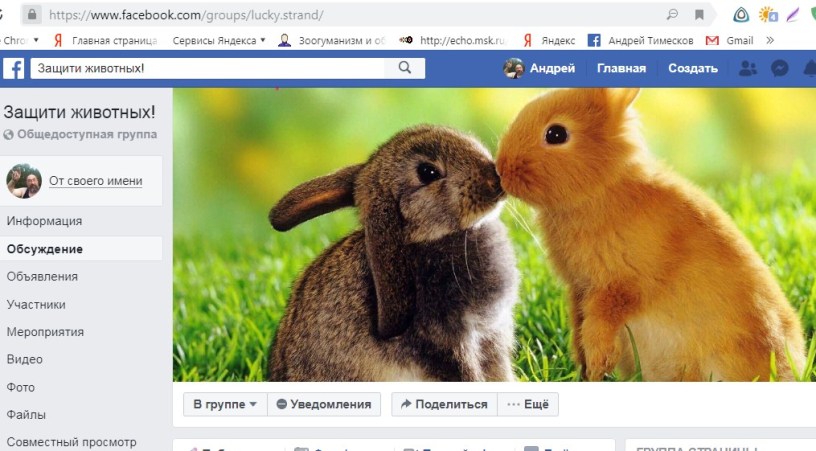
Task: Expand the Сервисы Яндекса bookmark folder
Action: 219,41
